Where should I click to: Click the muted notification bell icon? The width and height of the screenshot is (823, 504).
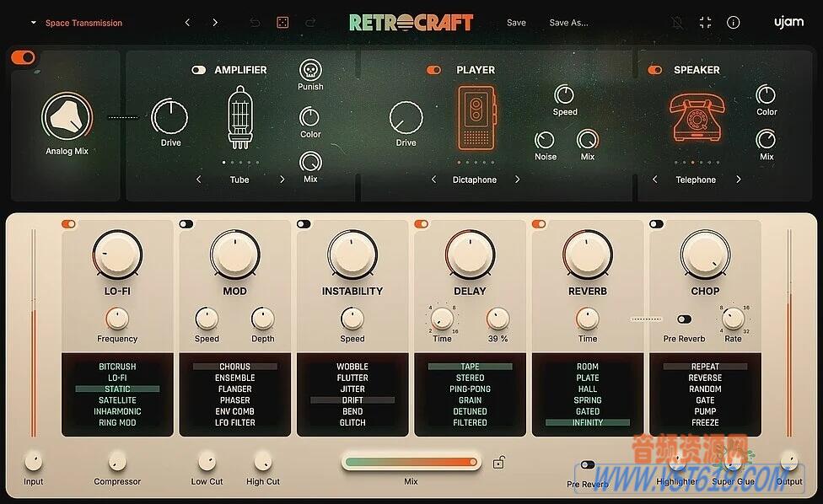point(677,23)
